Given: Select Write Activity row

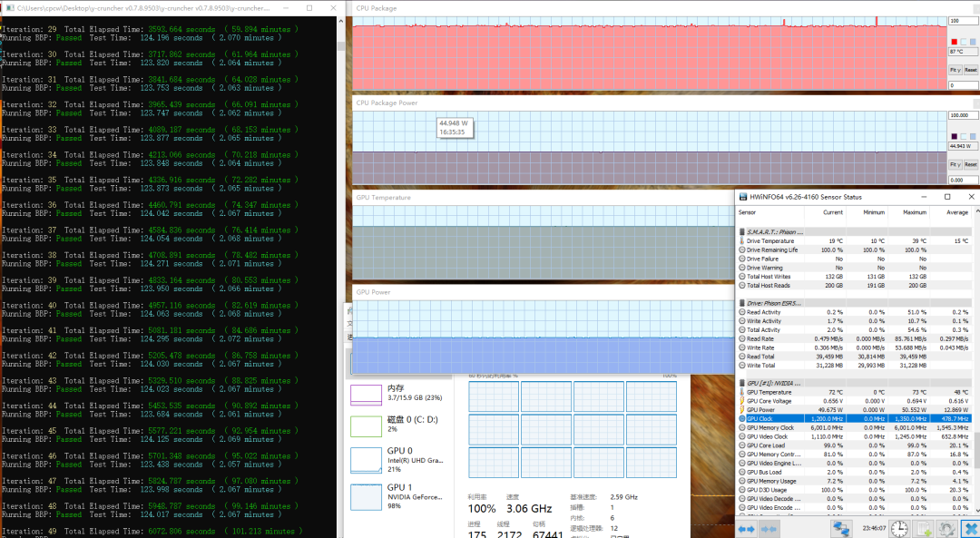Looking at the screenshot, I should coord(854,320).
